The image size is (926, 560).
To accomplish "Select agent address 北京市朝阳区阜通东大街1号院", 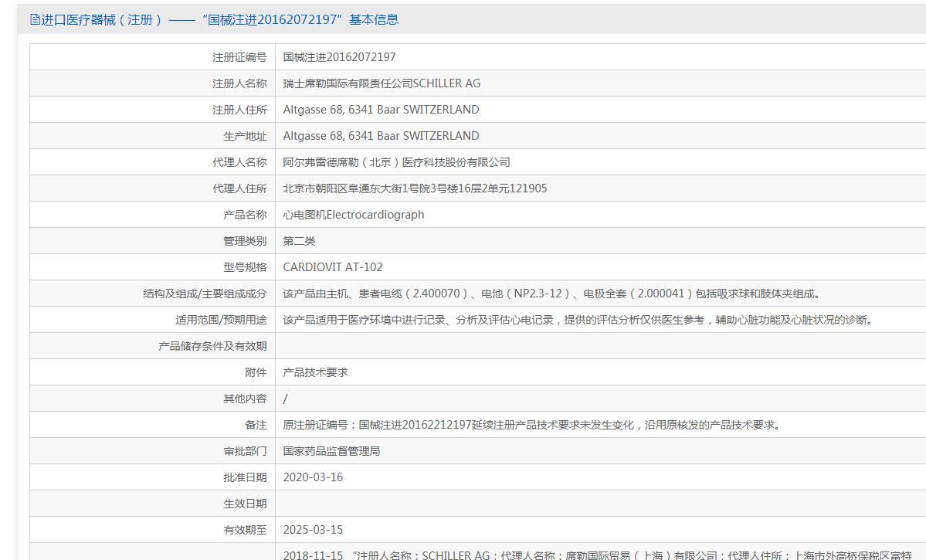I will (416, 188).
